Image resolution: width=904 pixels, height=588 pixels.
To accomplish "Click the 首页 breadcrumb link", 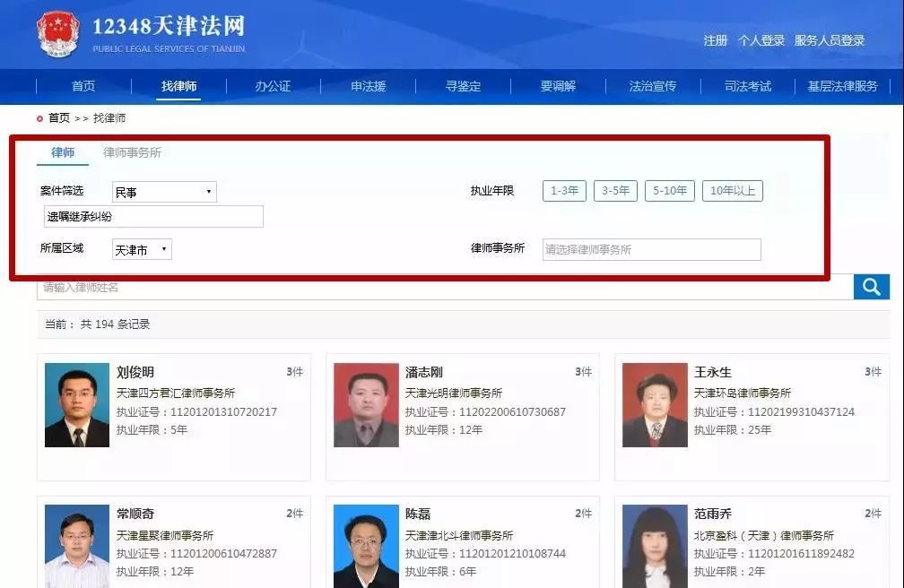I will click(56, 117).
